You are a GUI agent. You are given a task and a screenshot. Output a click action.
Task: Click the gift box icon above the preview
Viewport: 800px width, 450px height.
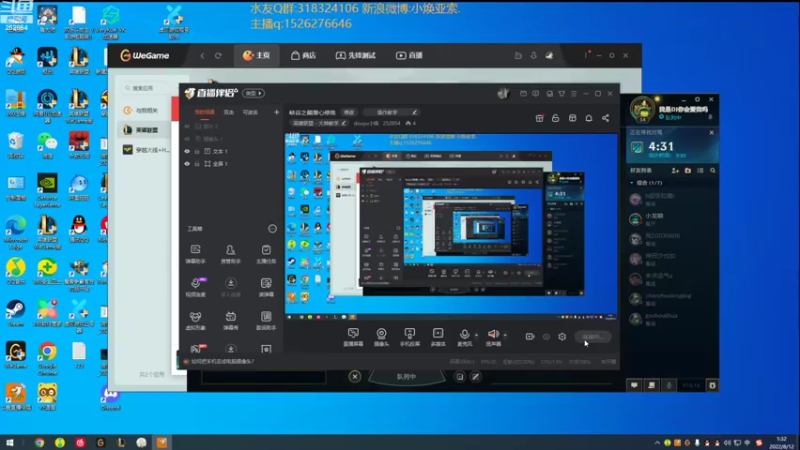tap(539, 118)
